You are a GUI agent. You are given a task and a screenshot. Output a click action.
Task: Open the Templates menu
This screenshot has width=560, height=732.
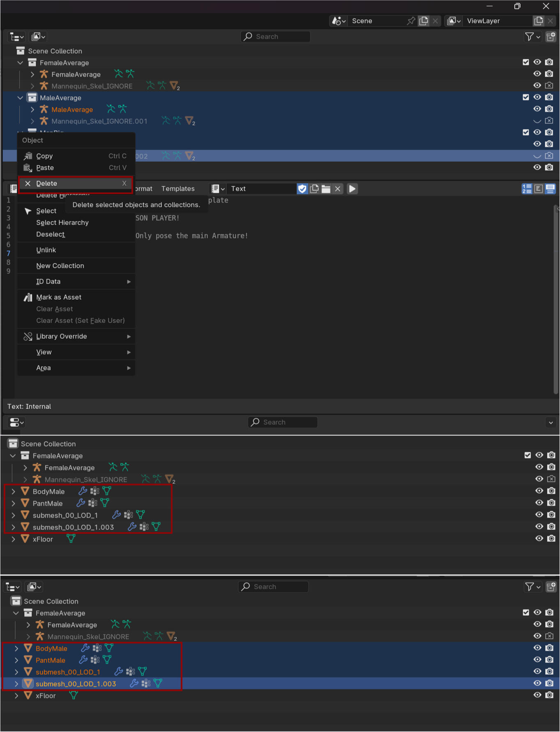(x=178, y=189)
